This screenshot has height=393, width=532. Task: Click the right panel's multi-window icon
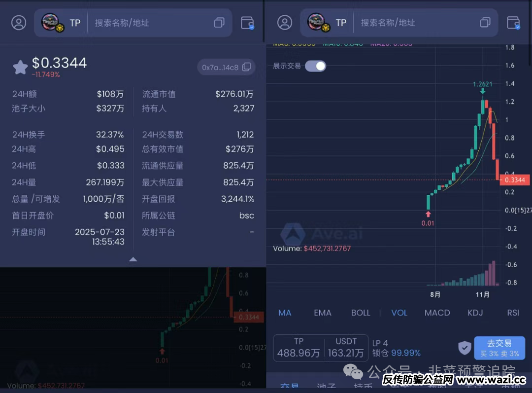[x=485, y=23]
